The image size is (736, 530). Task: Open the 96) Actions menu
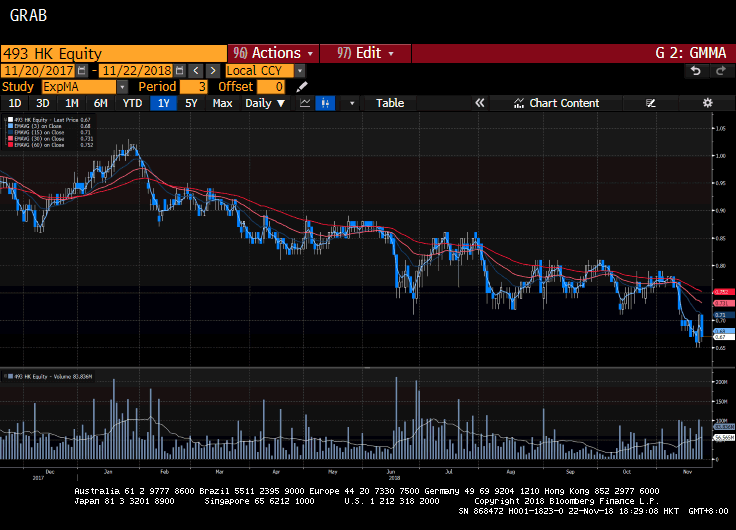(x=273, y=53)
